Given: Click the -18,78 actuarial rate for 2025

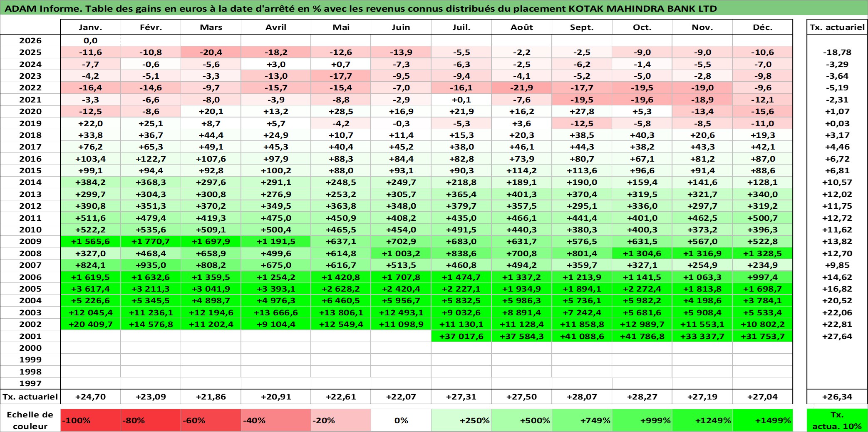Looking at the screenshot, I should pos(837,52).
